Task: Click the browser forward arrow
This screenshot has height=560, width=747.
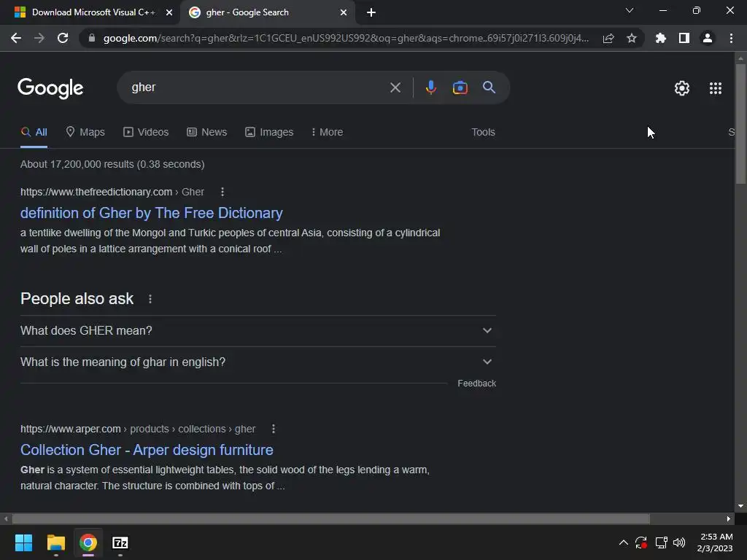Action: (x=39, y=38)
